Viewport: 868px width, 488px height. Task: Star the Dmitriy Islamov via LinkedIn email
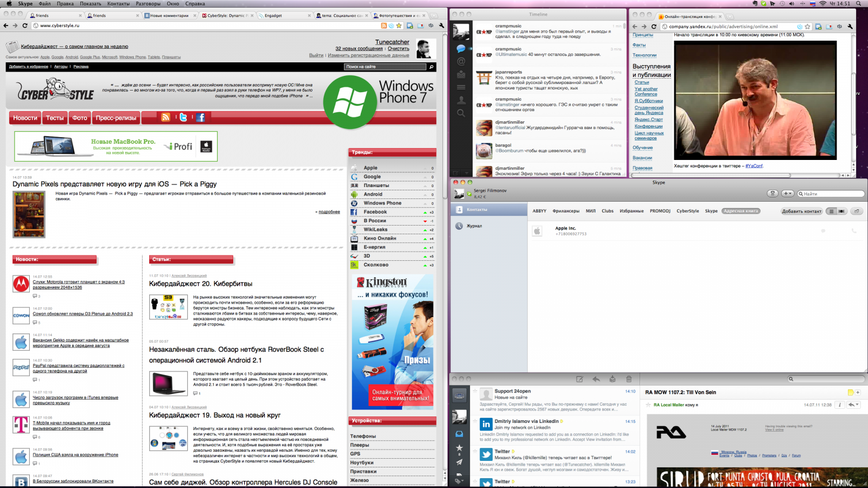pos(475,421)
